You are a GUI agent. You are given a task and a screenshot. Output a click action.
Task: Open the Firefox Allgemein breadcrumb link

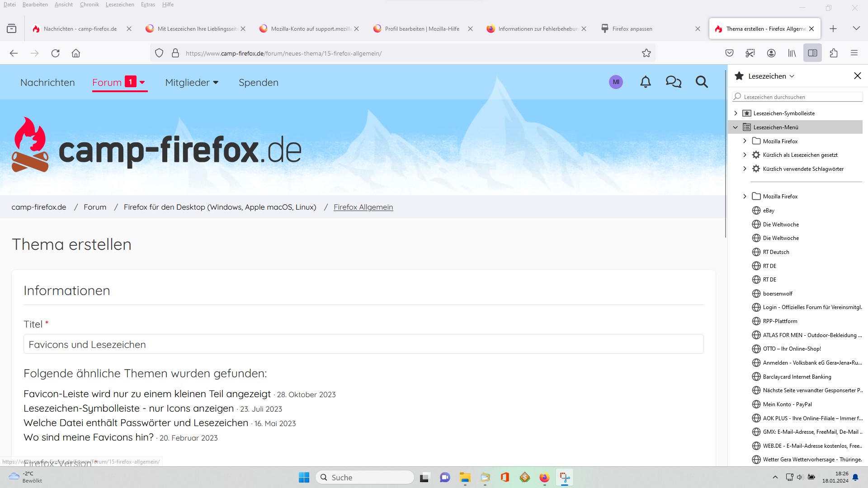click(x=363, y=207)
